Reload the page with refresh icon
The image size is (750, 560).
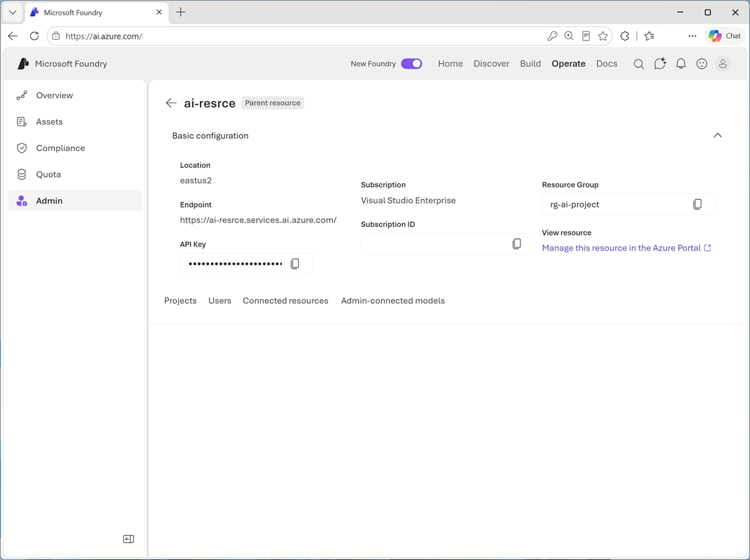point(34,36)
